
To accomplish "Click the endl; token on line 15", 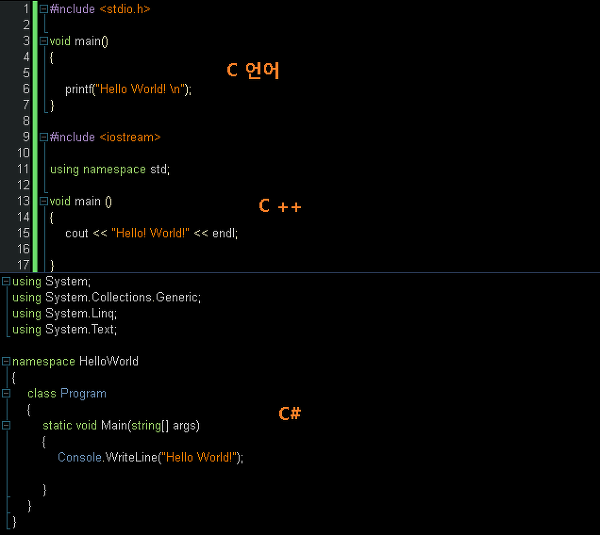I will pyautogui.click(x=225, y=233).
